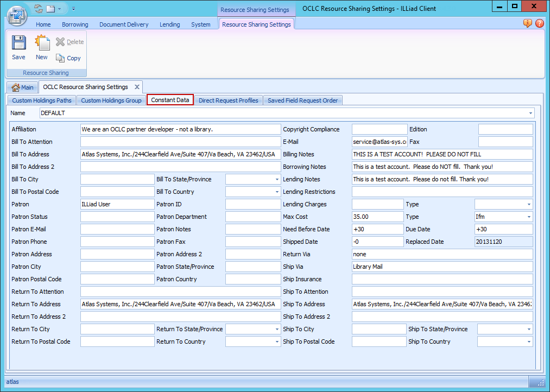Switch to the Direct Request Profiles tab

pyautogui.click(x=228, y=100)
